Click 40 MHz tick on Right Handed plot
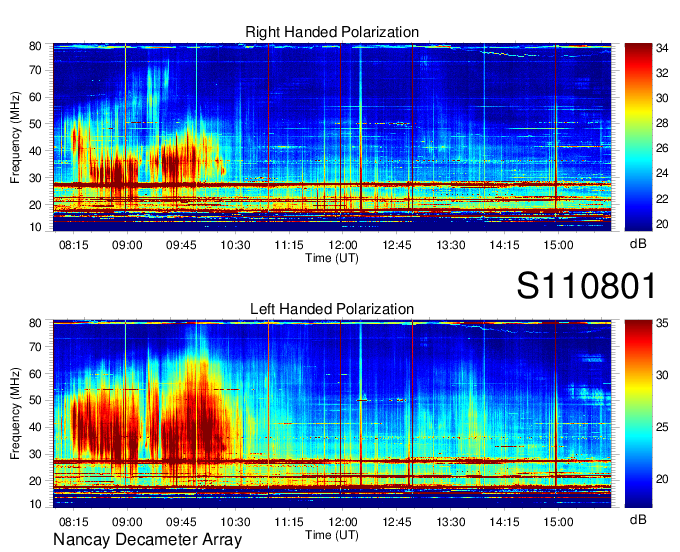 35,151
